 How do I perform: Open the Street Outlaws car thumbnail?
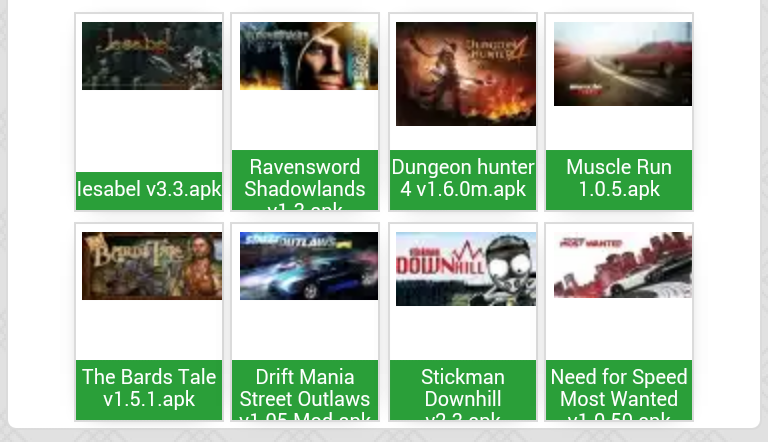coord(309,266)
